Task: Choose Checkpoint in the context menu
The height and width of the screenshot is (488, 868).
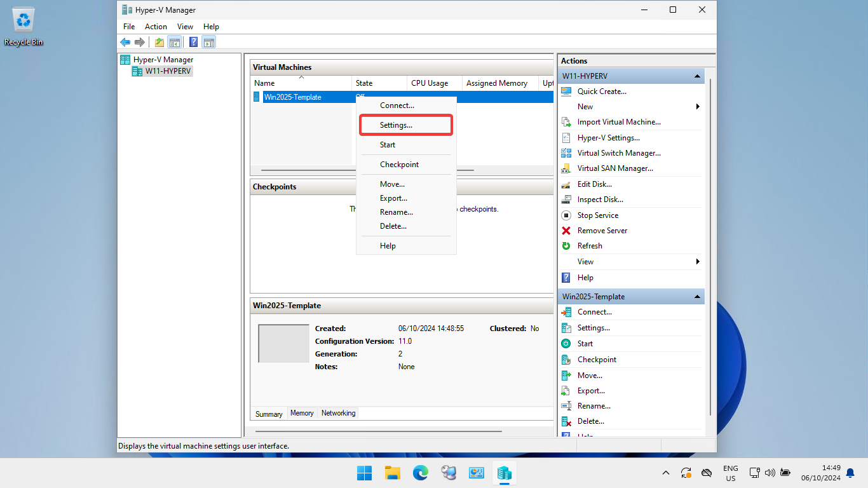Action: [406, 165]
